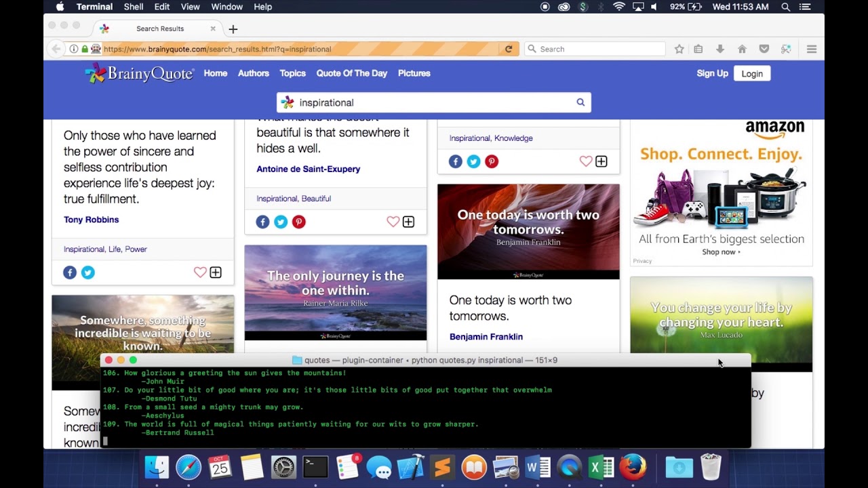Open Benjamin Franklin author link
The width and height of the screenshot is (868, 488).
tap(486, 337)
